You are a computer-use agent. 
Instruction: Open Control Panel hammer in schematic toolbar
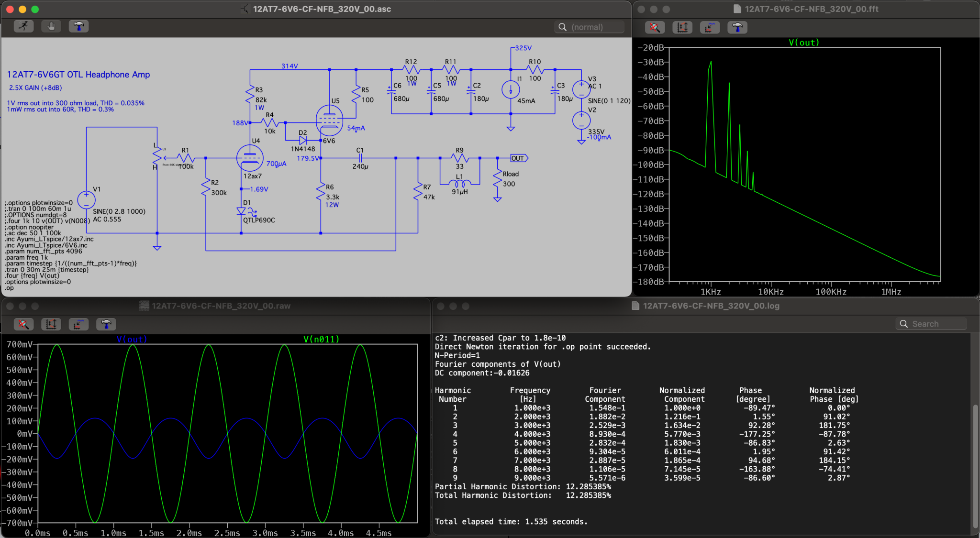click(x=79, y=26)
